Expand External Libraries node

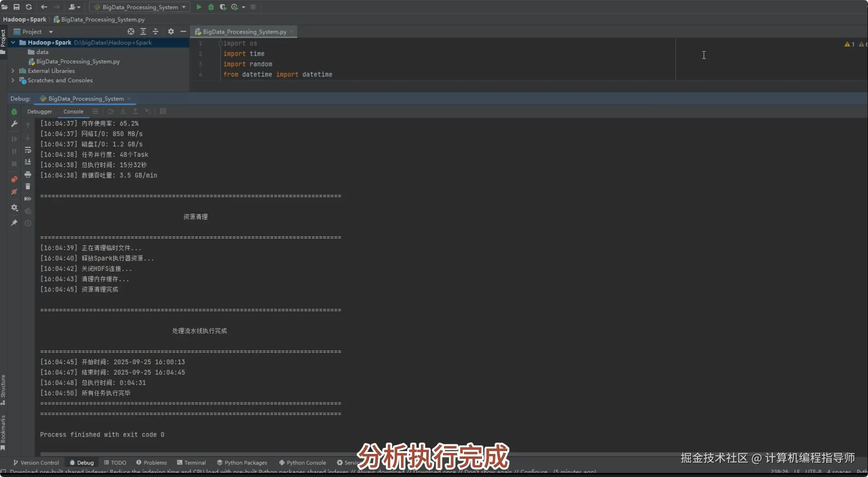pos(13,71)
